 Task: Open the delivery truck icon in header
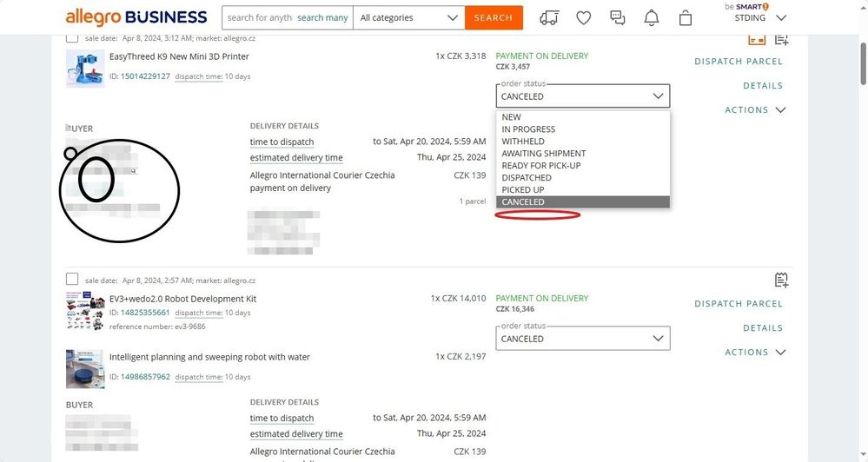click(x=549, y=17)
